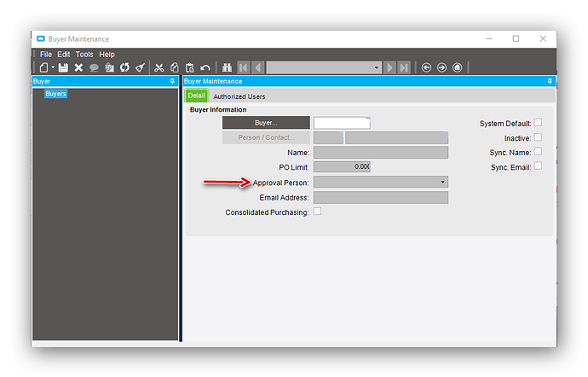The height and width of the screenshot is (377, 588).
Task: Click into the Buyer ID field
Action: tap(342, 123)
